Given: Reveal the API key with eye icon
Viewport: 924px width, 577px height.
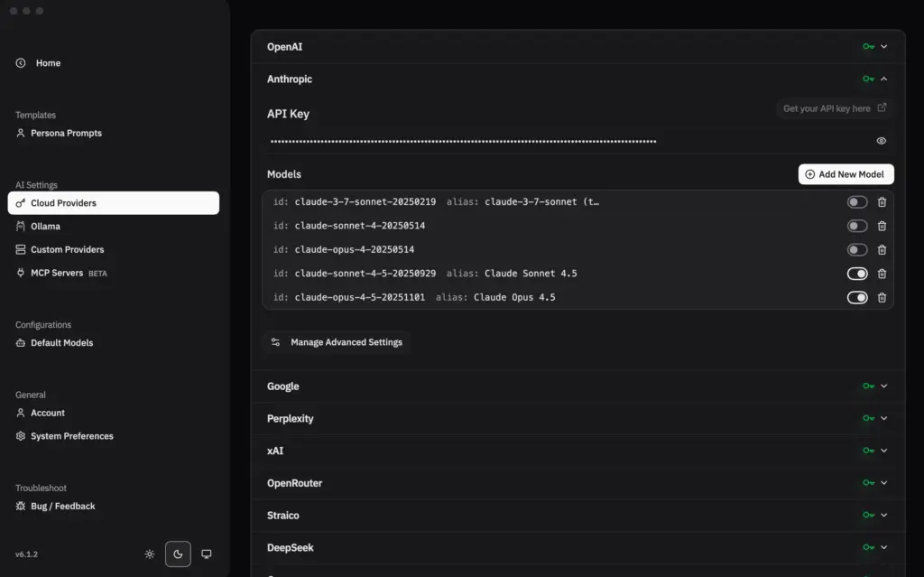Looking at the screenshot, I should (x=881, y=141).
